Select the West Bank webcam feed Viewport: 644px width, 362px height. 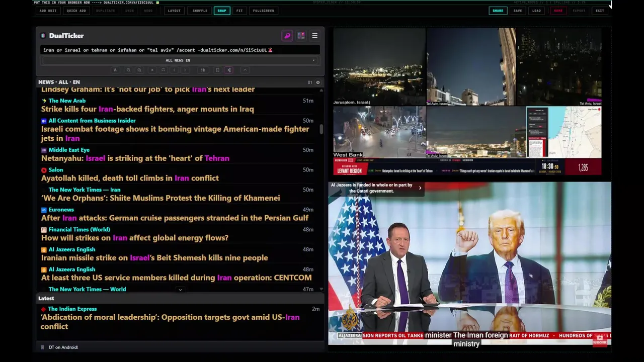point(379,132)
